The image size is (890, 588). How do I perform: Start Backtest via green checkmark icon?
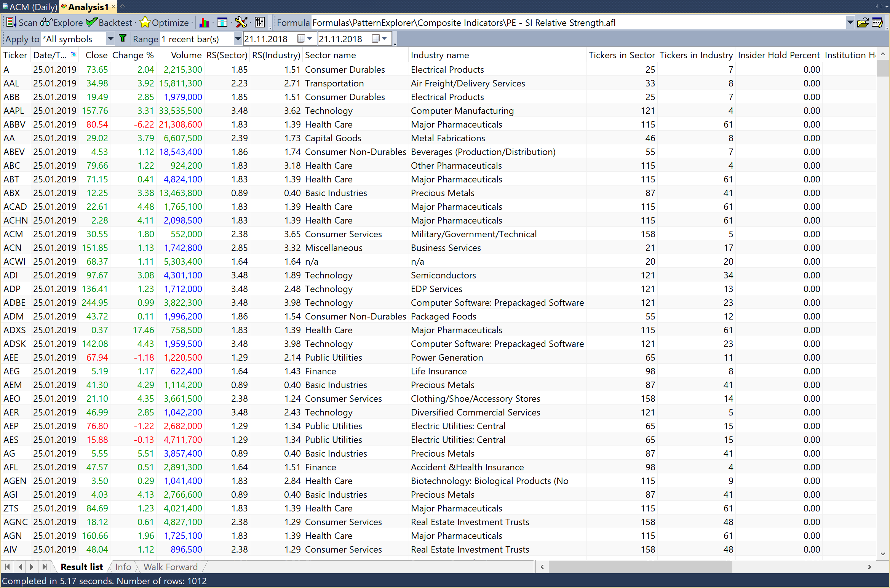(x=91, y=22)
